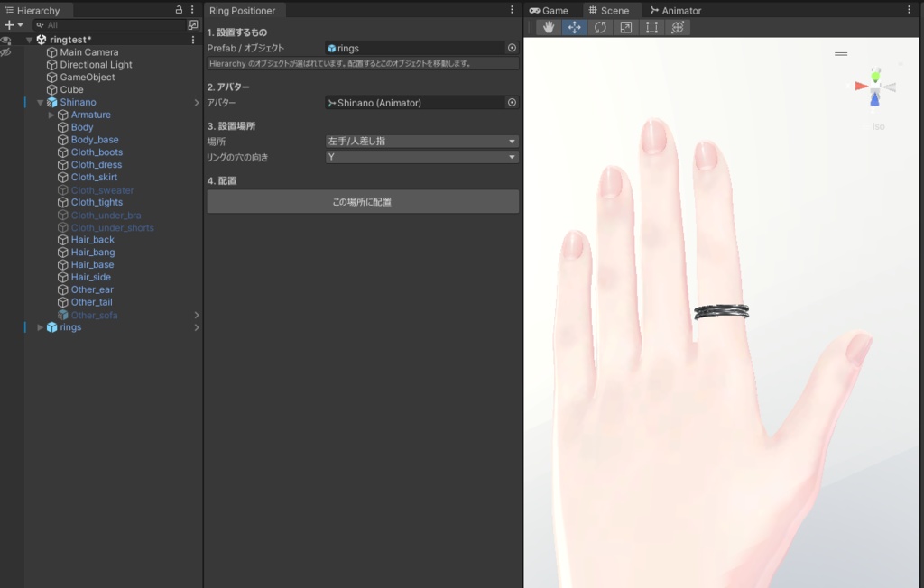Open the scene search picker icon
Screen dimensions: 924x588
pyautogui.click(x=193, y=24)
